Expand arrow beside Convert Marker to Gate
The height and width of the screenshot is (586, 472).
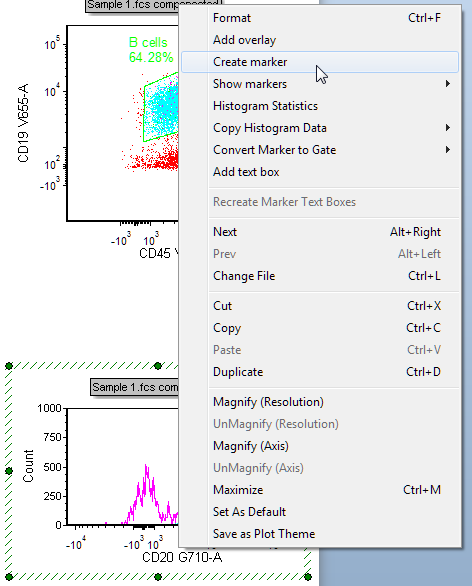448,150
